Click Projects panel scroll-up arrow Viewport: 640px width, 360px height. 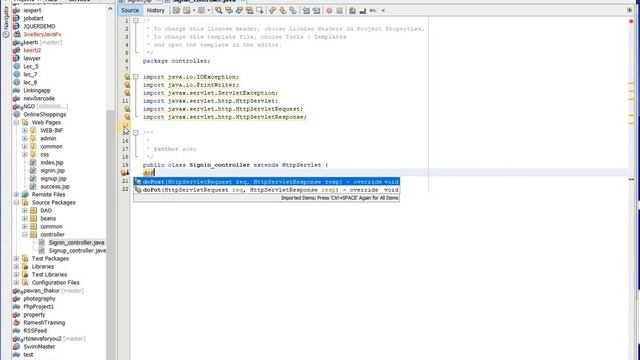click(110, 9)
